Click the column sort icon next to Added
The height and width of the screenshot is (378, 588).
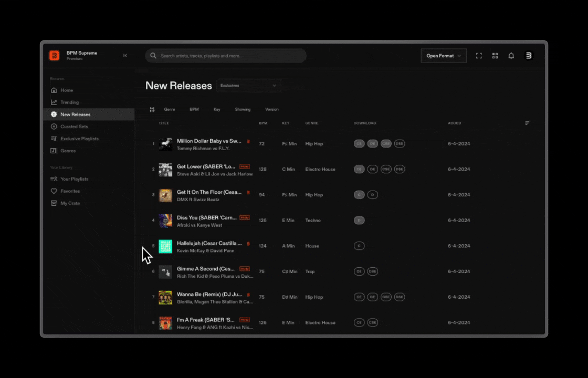(x=527, y=123)
